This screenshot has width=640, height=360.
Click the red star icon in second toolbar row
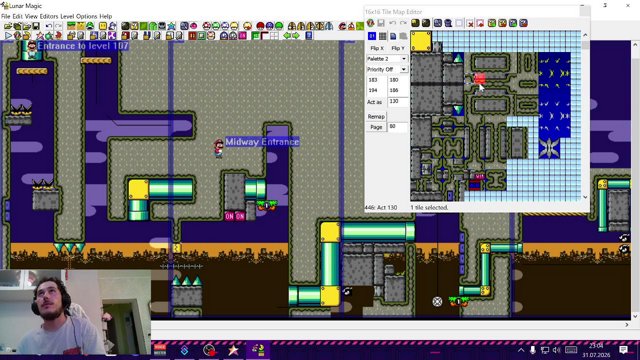[40, 36]
